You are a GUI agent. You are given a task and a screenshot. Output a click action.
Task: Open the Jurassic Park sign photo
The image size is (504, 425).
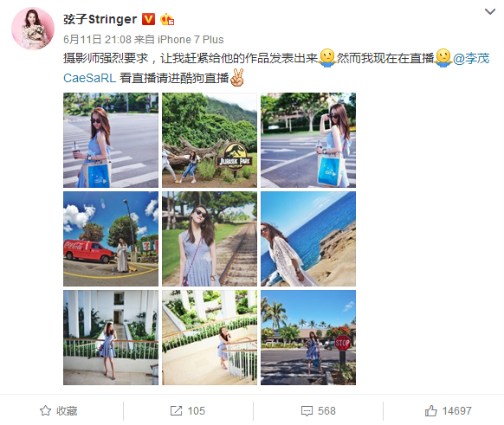coord(210,140)
